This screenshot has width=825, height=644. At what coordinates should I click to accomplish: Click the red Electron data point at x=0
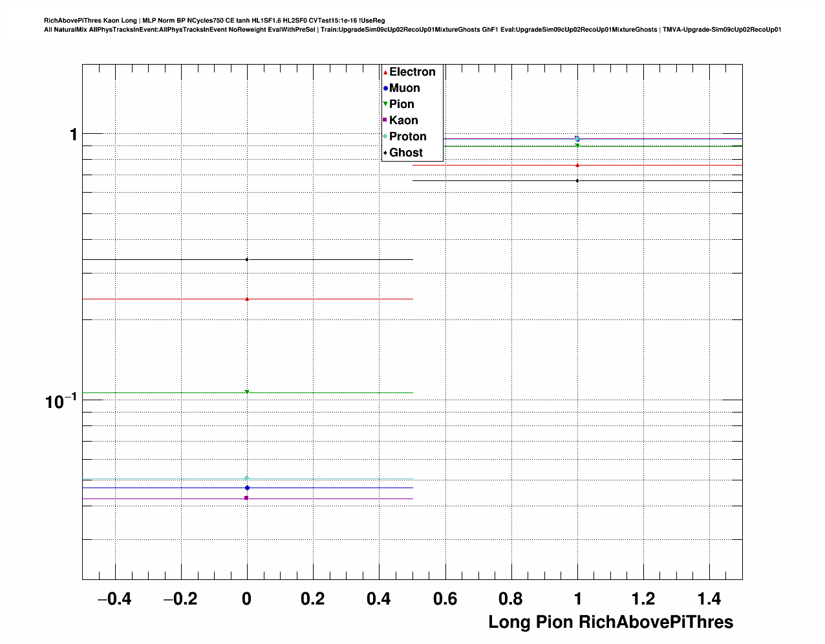[x=247, y=299]
